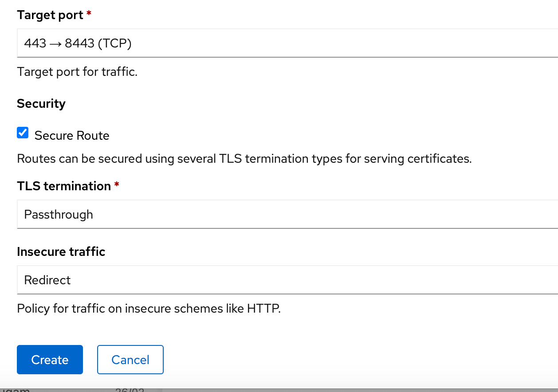Screen dimensions: 558x392
Task: Open the Insecure traffic dropdown
Action: [x=287, y=280]
